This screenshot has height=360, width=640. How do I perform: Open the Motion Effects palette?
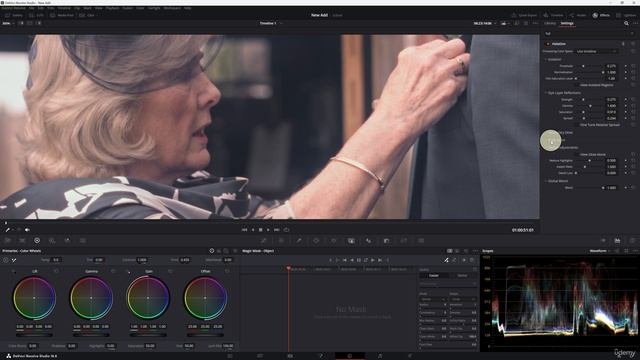click(x=82, y=240)
